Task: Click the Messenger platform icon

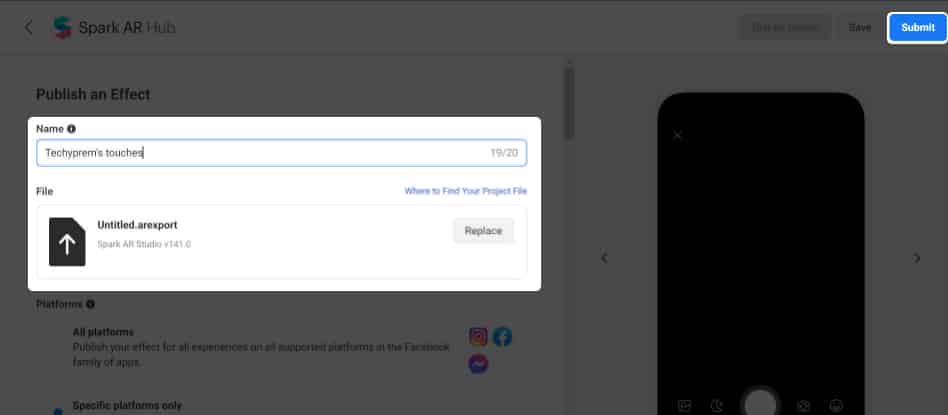Action: coord(478,364)
